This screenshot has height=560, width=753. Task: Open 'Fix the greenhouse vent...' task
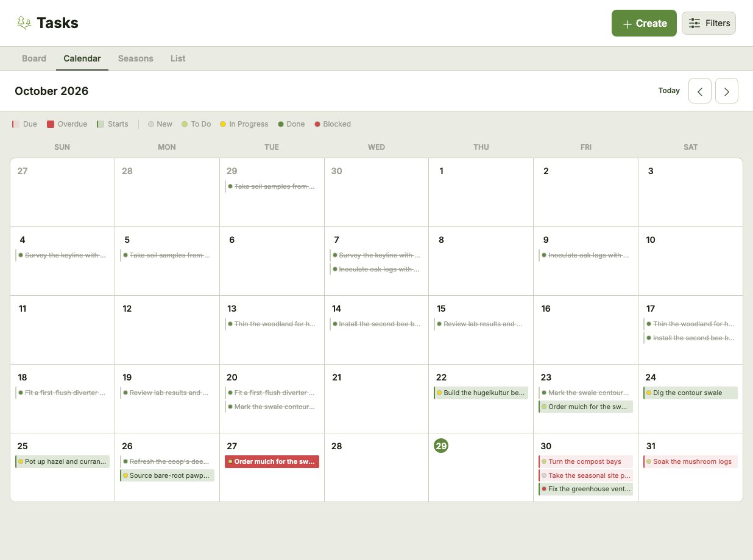(585, 489)
